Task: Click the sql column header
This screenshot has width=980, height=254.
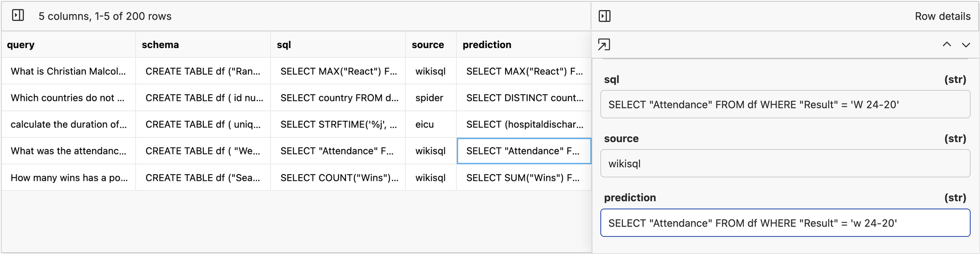Action: [x=284, y=45]
